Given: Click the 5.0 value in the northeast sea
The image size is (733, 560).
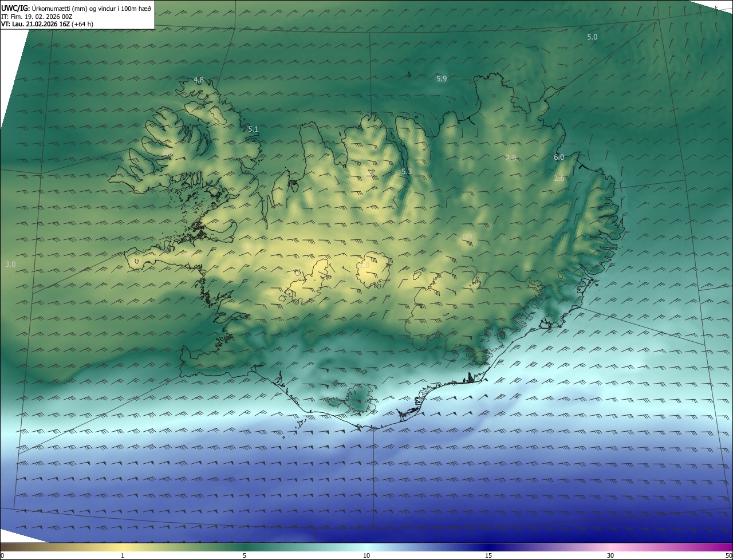Looking at the screenshot, I should [592, 37].
